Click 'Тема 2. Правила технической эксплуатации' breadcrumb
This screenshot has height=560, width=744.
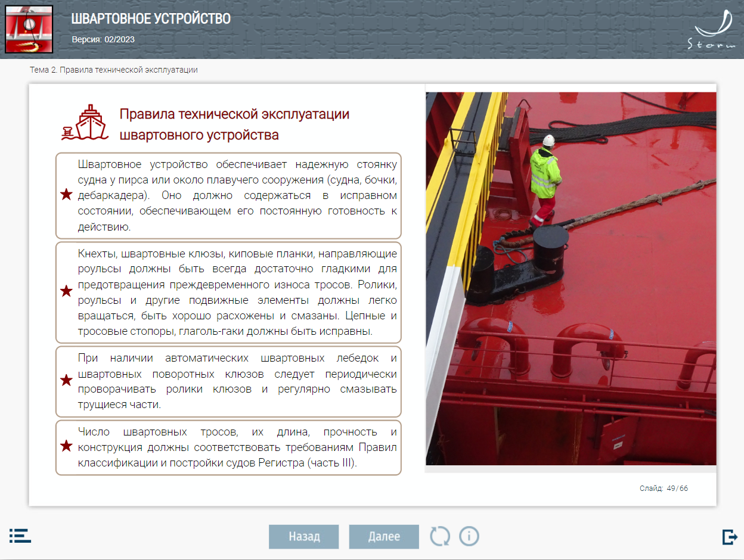[114, 70]
